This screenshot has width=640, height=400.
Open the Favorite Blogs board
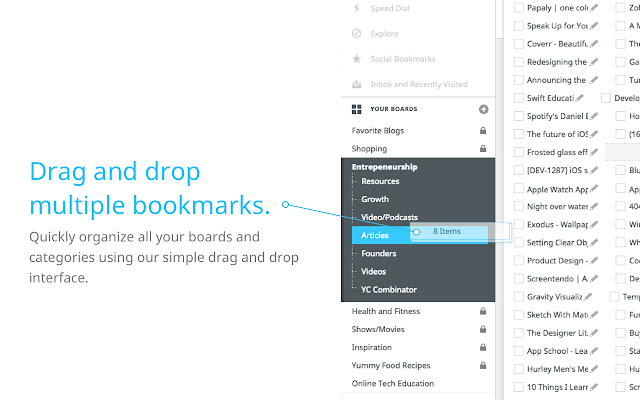click(x=385, y=131)
